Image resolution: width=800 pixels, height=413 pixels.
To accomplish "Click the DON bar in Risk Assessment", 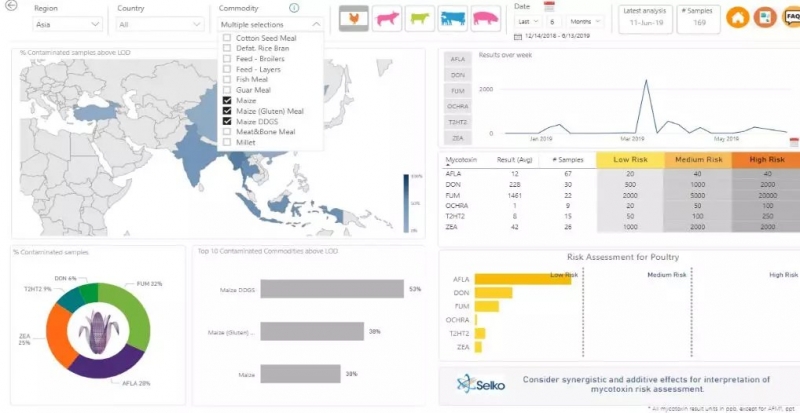I will (x=493, y=293).
